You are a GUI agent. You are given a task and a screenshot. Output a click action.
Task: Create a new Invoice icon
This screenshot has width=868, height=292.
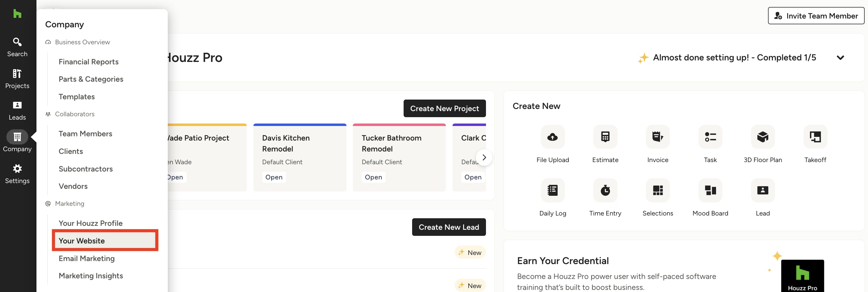657,137
